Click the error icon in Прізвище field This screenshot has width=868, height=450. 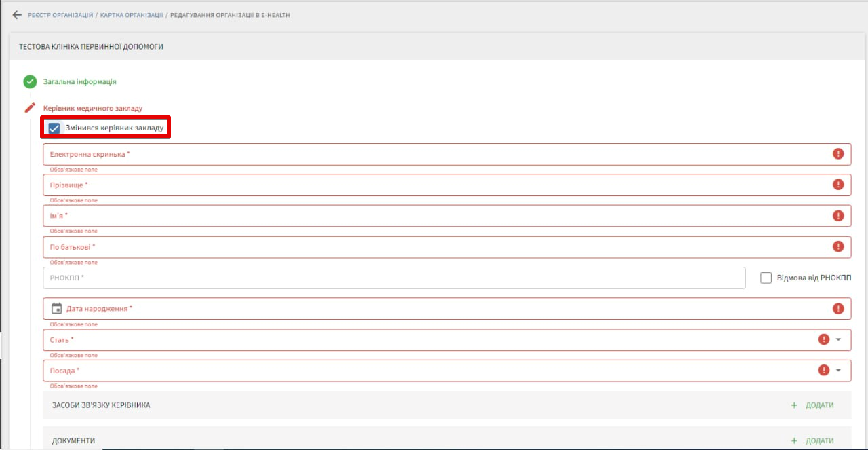point(838,185)
